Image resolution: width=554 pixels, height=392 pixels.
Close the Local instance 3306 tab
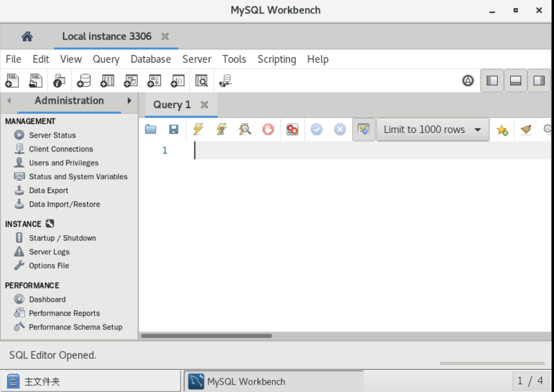165,36
